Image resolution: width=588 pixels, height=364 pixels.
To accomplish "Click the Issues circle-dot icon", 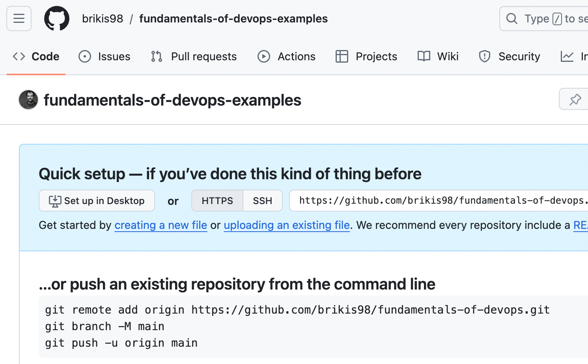I will (85, 56).
